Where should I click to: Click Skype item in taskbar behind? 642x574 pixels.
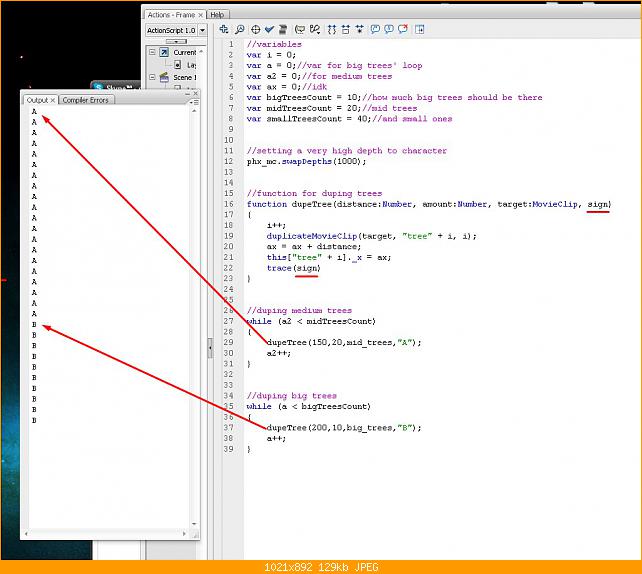pyautogui.click(x=116, y=87)
